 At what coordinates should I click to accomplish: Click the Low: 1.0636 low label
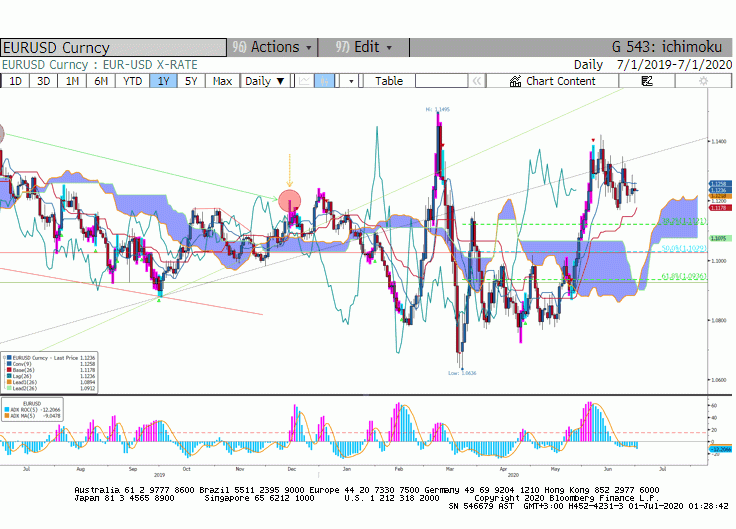point(462,373)
